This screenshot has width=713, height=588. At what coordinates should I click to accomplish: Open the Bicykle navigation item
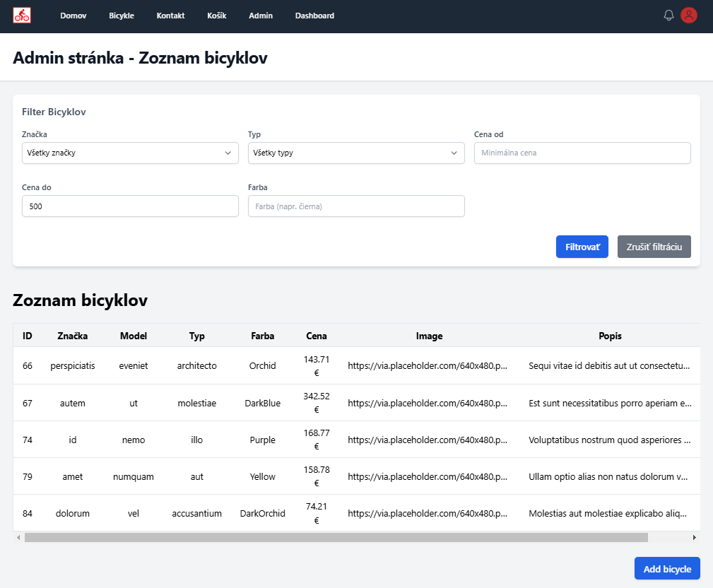coord(122,16)
